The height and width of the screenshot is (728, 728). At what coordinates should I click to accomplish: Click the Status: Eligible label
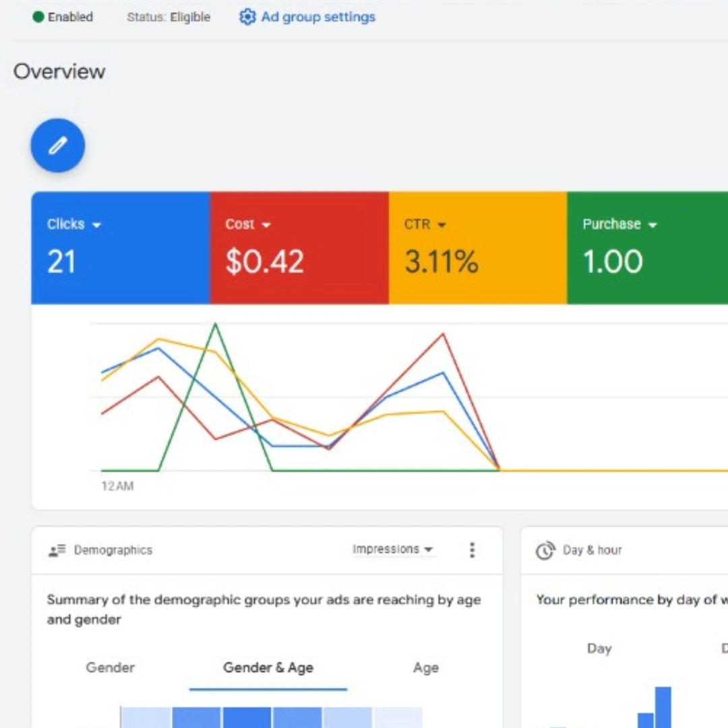(x=169, y=18)
